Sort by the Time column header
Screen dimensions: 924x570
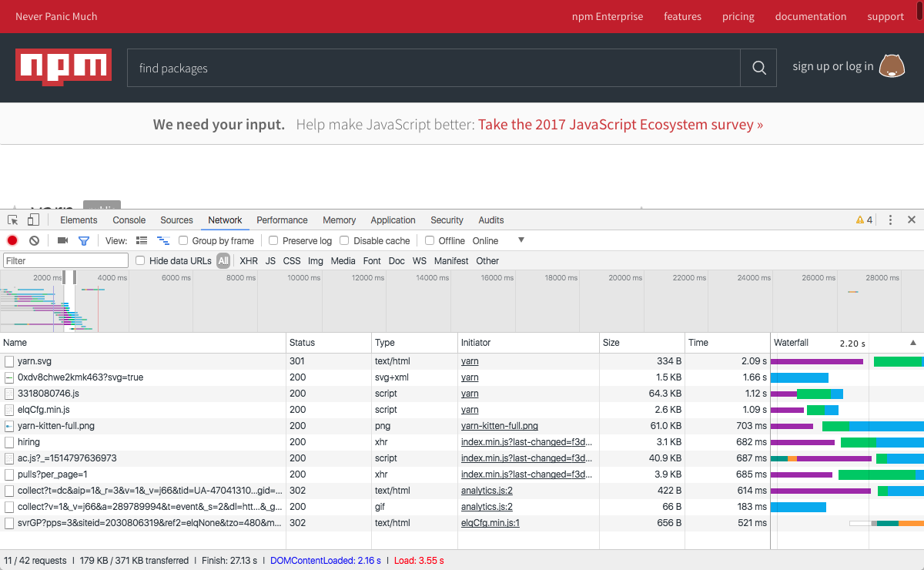point(728,343)
